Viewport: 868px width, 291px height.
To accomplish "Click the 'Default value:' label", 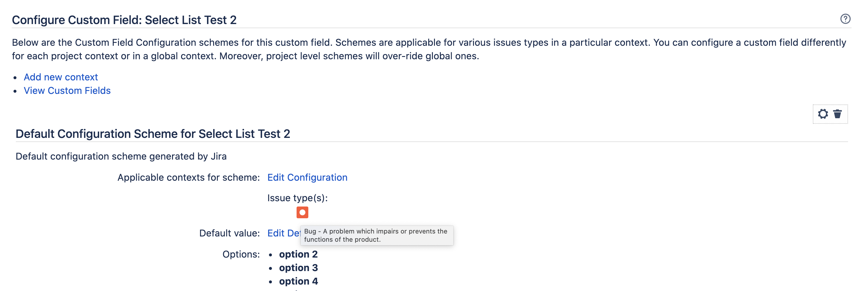I will 229,233.
